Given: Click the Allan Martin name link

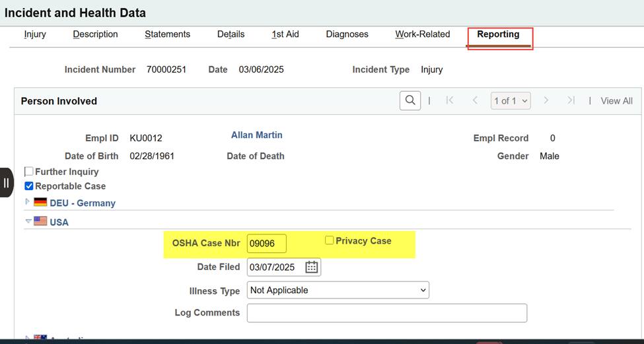Looking at the screenshot, I should pos(256,135).
